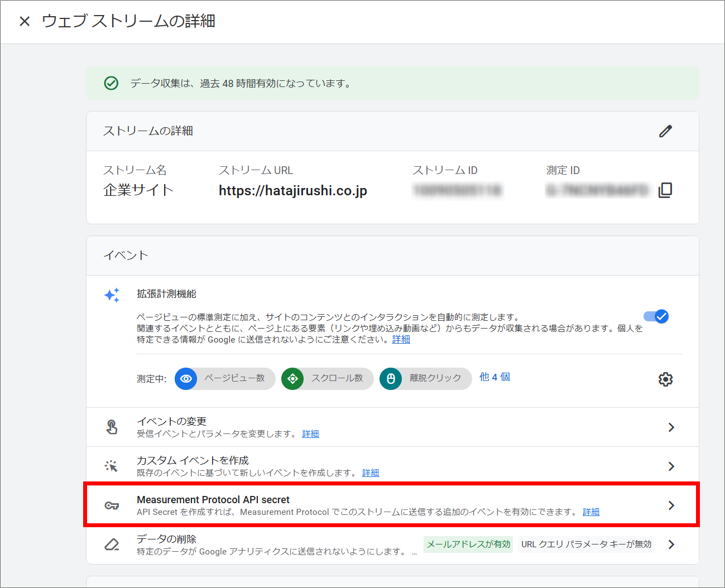725x588 pixels.
Task: Click the outbound click mouse icon
Action: click(391, 379)
